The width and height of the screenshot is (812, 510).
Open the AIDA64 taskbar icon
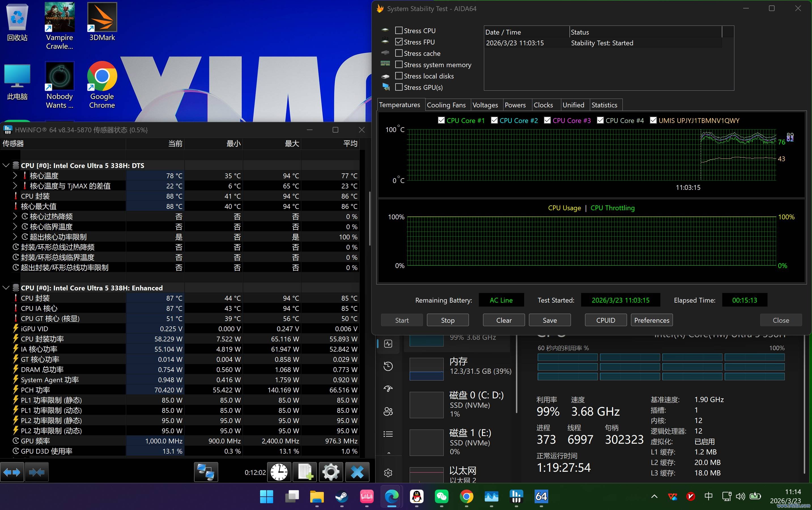[x=541, y=496]
